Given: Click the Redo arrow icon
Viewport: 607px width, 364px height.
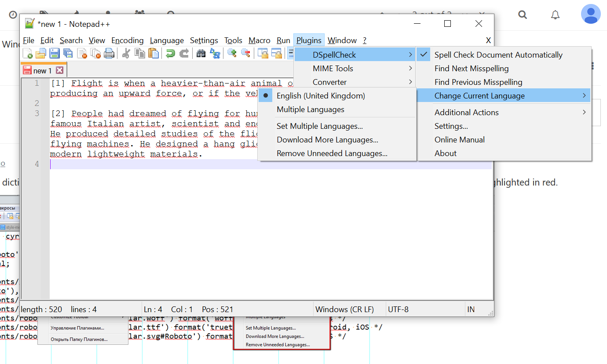Looking at the screenshot, I should 184,54.
